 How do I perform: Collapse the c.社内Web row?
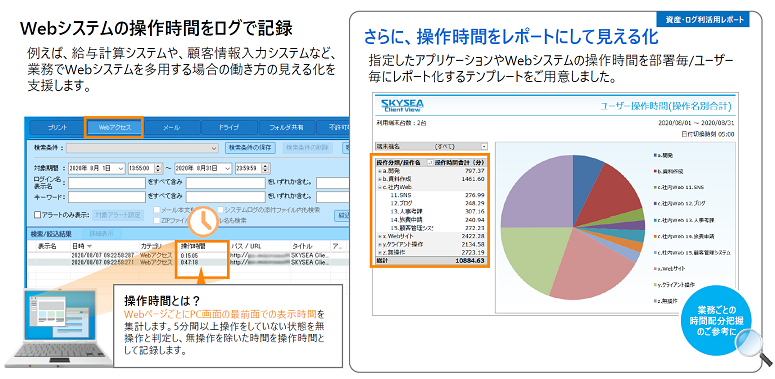point(379,187)
